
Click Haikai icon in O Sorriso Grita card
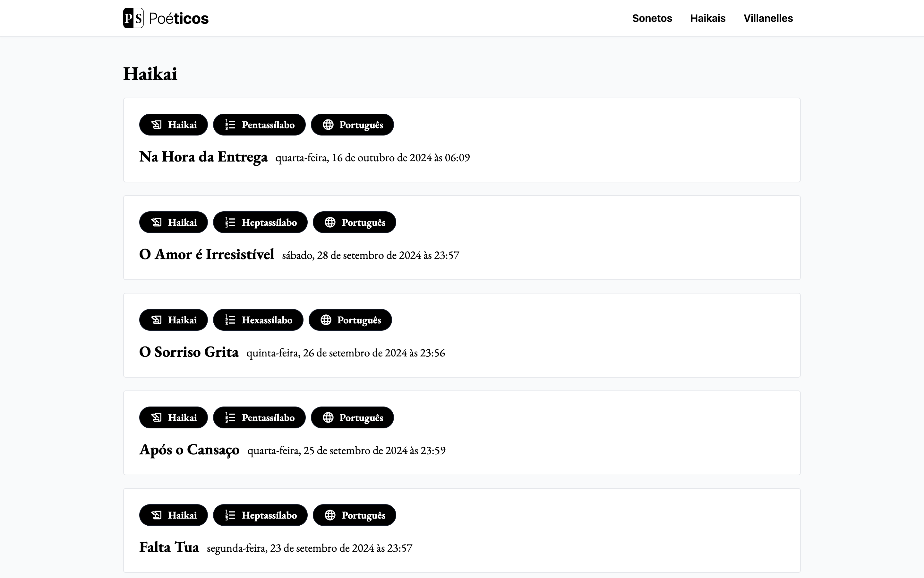157,320
